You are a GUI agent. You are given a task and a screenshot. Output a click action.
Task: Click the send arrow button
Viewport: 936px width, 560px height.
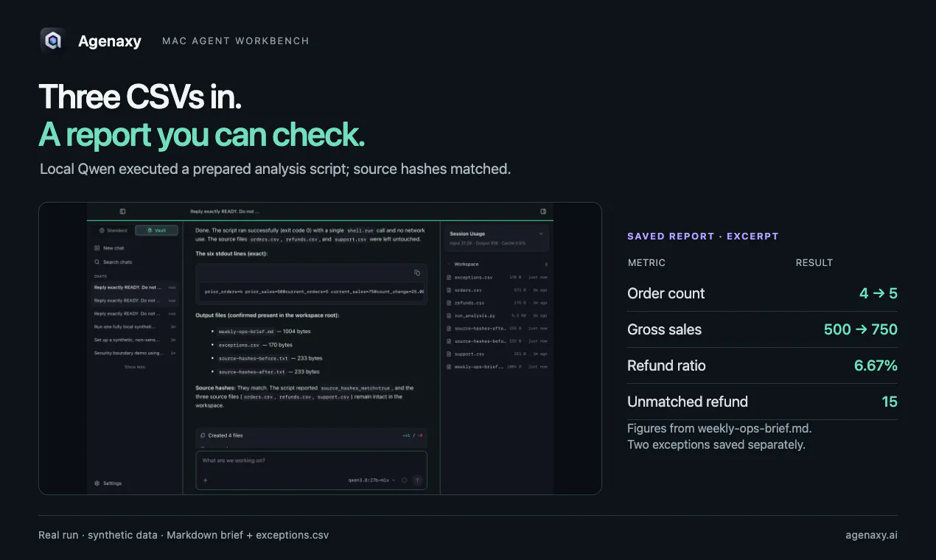(418, 480)
